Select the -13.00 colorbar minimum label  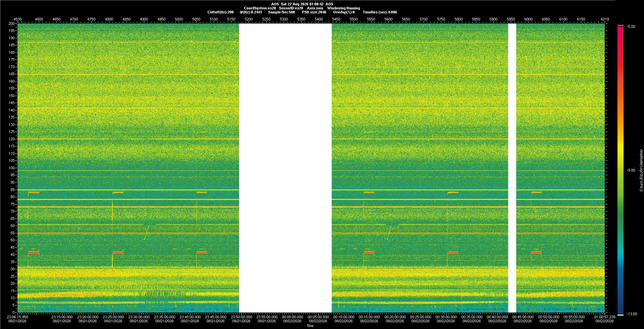pyautogui.click(x=632, y=314)
